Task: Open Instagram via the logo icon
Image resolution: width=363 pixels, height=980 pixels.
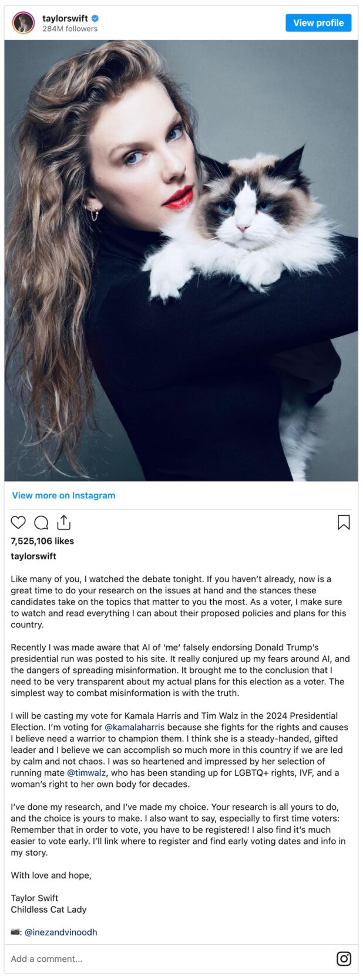Action: coord(344,958)
